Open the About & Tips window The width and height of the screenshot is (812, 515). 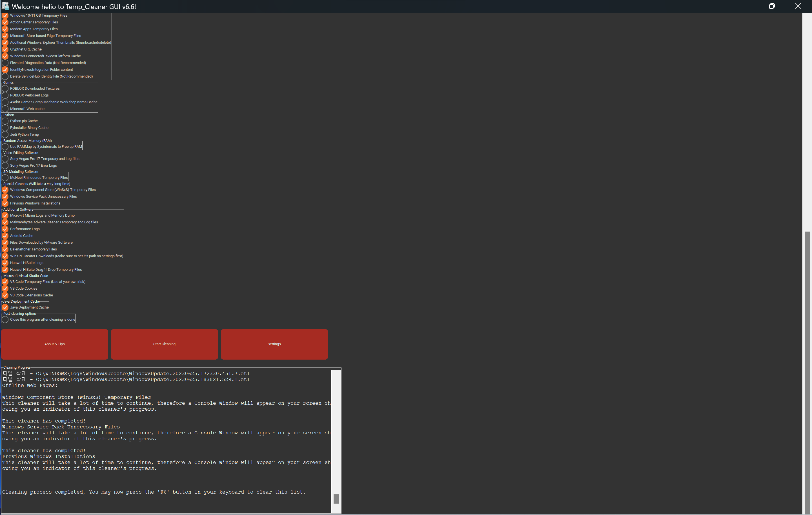coord(54,344)
